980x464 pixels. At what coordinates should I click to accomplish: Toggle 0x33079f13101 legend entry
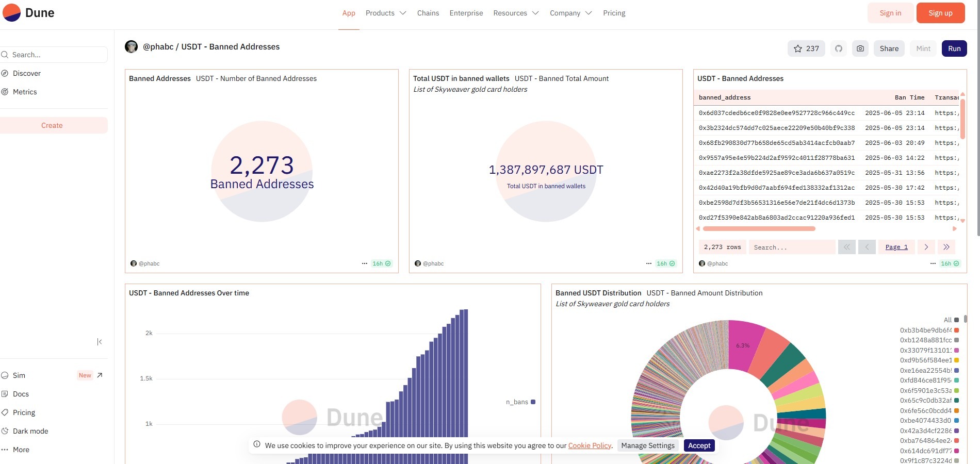[929, 351]
